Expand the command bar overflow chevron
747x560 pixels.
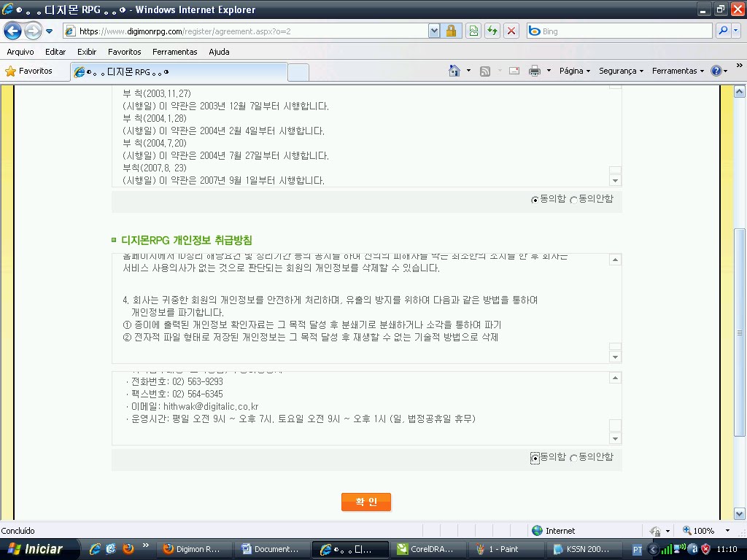[x=739, y=66]
